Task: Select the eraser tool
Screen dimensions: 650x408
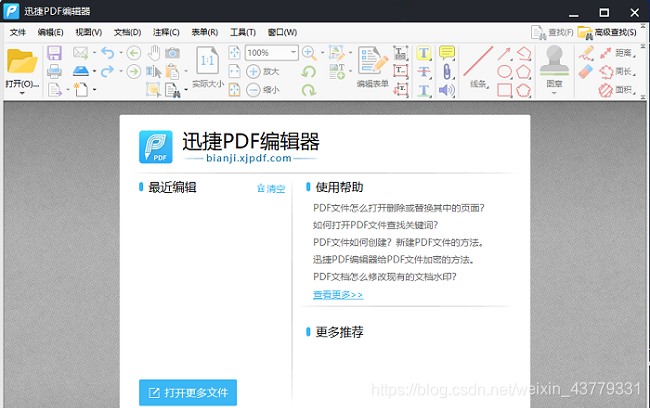Action: tap(586, 71)
